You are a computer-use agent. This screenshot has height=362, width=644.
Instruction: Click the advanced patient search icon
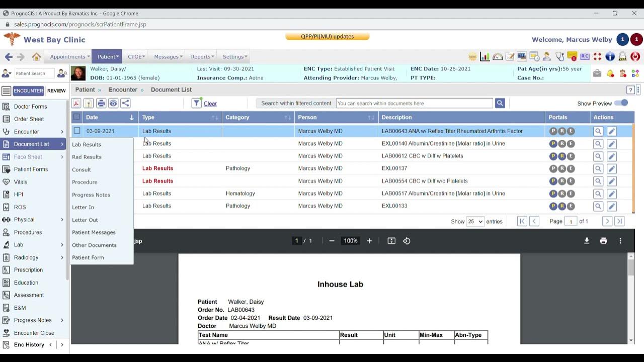62,73
